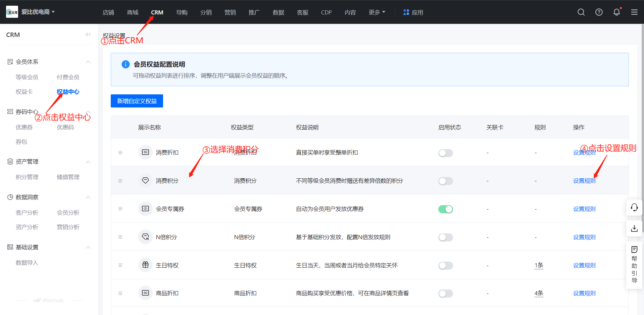Click 新增自定义权益 button
This screenshot has width=644, height=315.
pyautogui.click(x=137, y=101)
